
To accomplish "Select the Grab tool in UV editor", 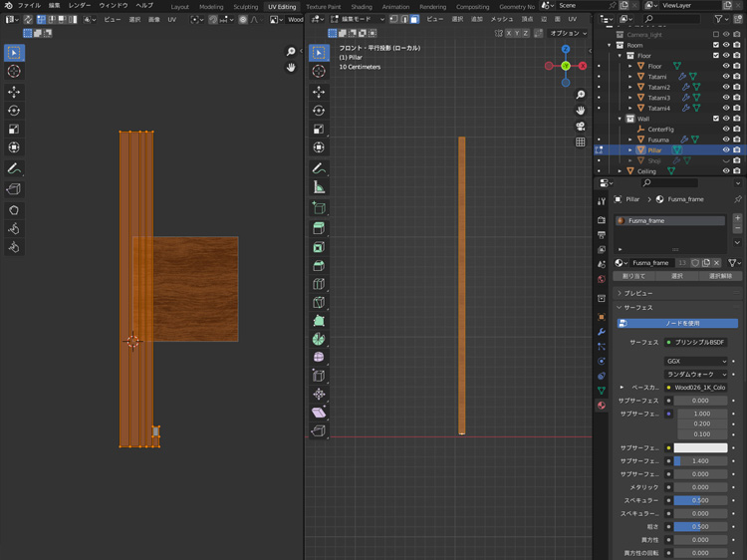I will coord(14,210).
